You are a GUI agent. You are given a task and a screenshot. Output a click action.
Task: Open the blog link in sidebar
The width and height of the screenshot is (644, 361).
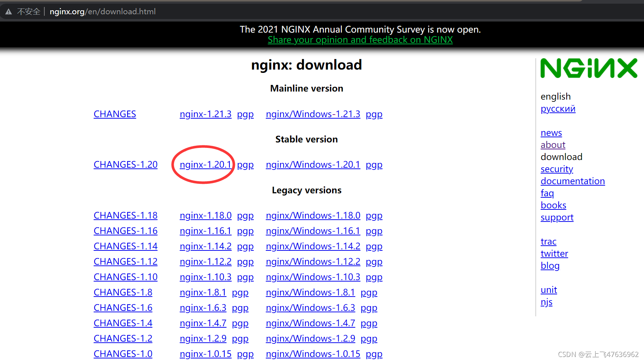pyautogui.click(x=550, y=266)
